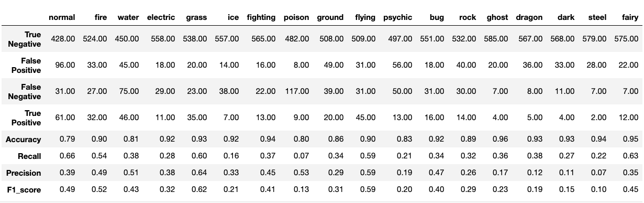This screenshot has height=203, width=644.
Task: Select the water False Negative value 75.00
Action: pos(129,91)
